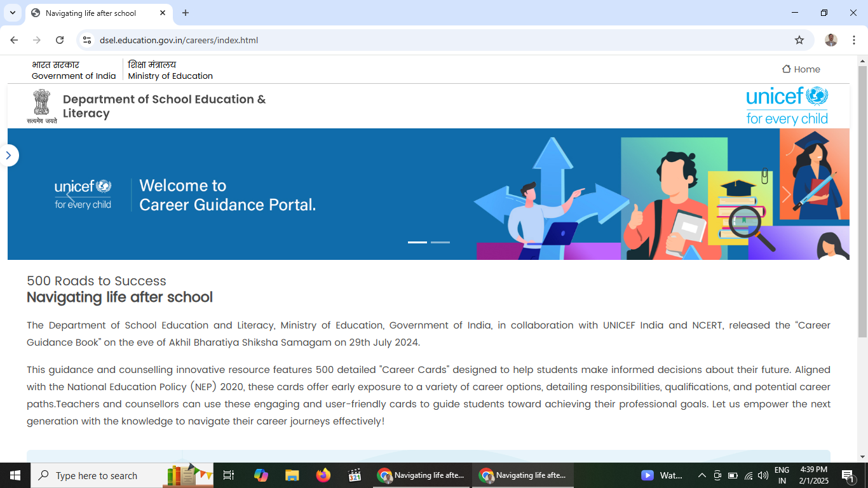Open the clapperboard media app on taskbar
Viewport: 868px width, 488px height.
coord(355,475)
